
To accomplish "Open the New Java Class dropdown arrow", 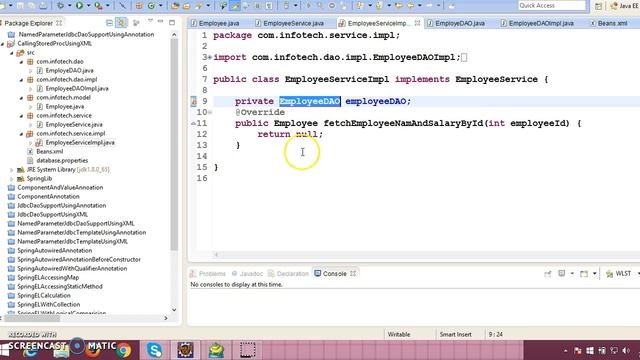I will click(x=160, y=6).
